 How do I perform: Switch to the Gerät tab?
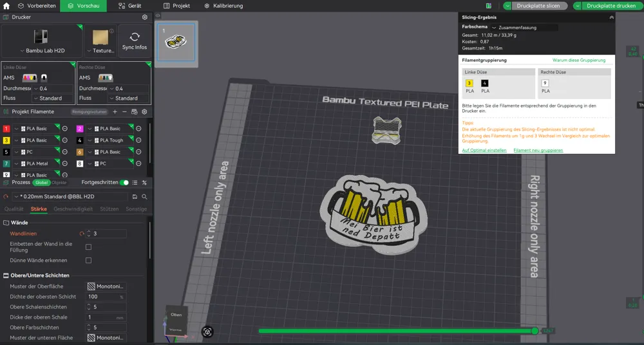(x=129, y=6)
